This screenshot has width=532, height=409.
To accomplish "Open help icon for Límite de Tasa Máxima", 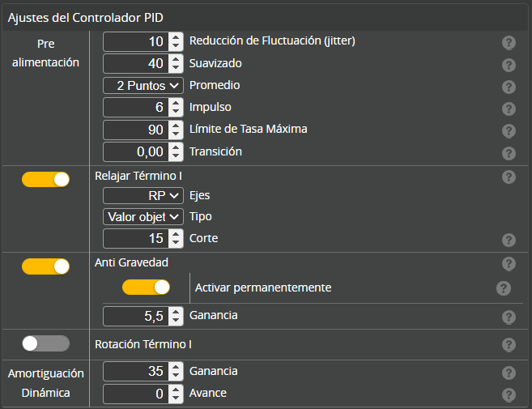I will click(x=509, y=130).
